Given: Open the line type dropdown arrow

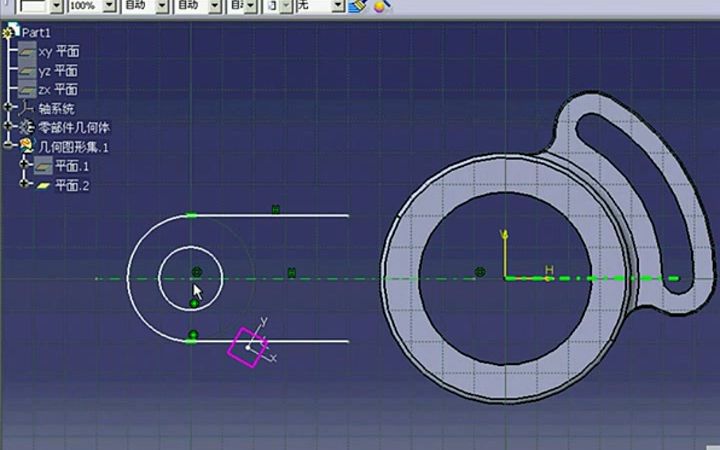Looking at the screenshot, I should tap(250, 6).
